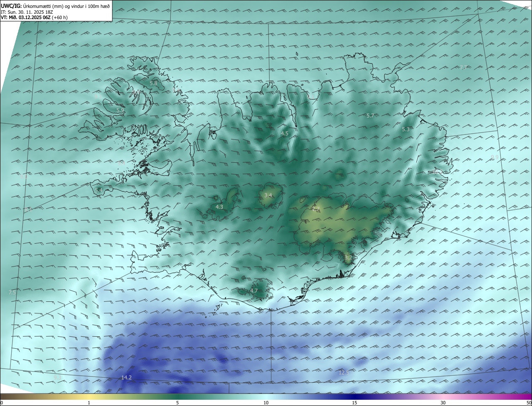This screenshot has height=406, width=532.
Task: Click the 7.5 value at the left edge
Action: click(x=12, y=292)
